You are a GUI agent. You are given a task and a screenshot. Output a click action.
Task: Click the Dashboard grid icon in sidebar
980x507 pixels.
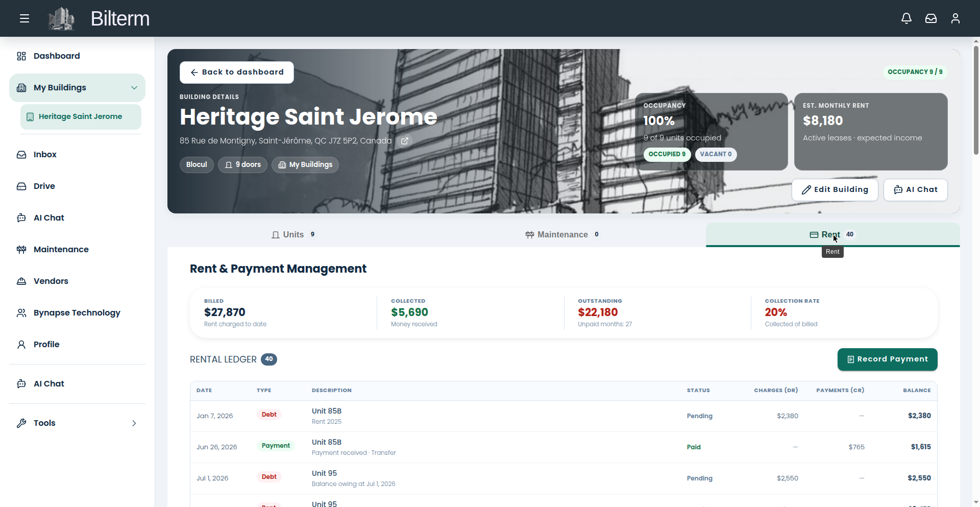tap(21, 56)
